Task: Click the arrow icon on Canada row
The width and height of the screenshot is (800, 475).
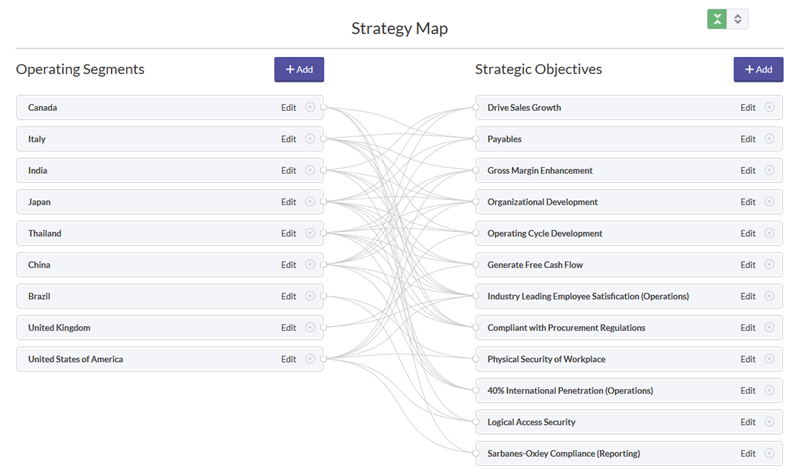Action: [x=310, y=107]
